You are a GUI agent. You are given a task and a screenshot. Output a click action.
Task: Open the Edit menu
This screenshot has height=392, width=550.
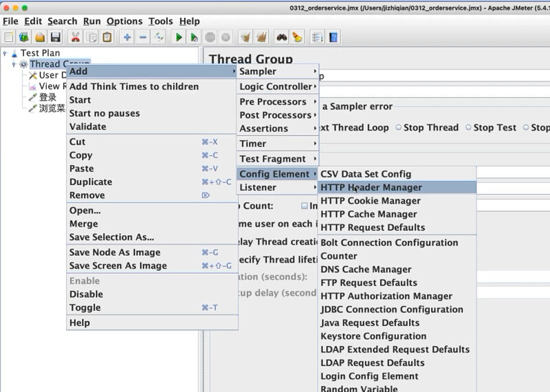click(33, 21)
